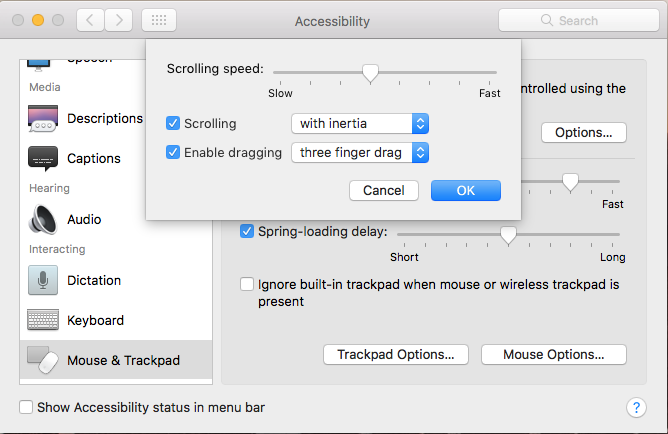This screenshot has height=434, width=668.
Task: Select the Dictation microphone icon
Action: coord(43,281)
